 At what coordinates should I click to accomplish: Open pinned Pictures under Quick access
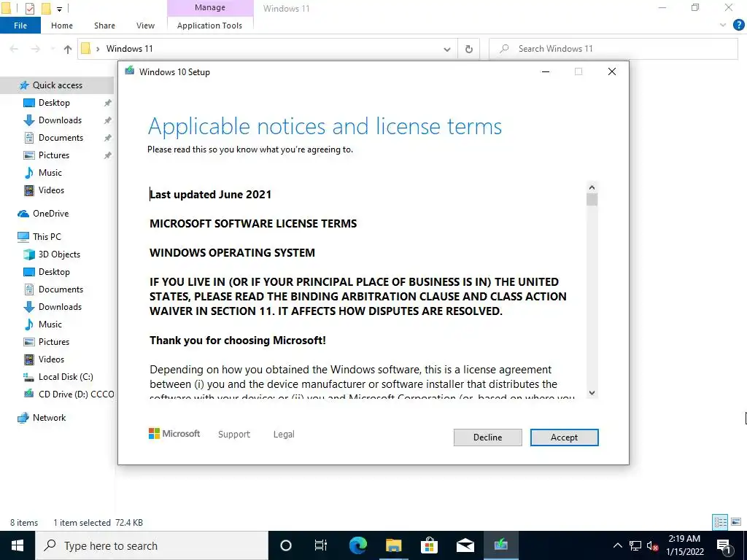[x=54, y=155]
